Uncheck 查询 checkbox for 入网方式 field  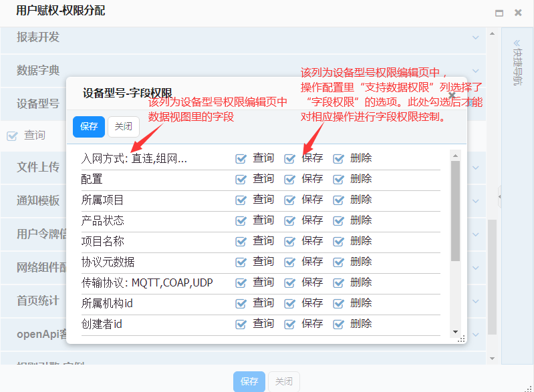point(241,159)
